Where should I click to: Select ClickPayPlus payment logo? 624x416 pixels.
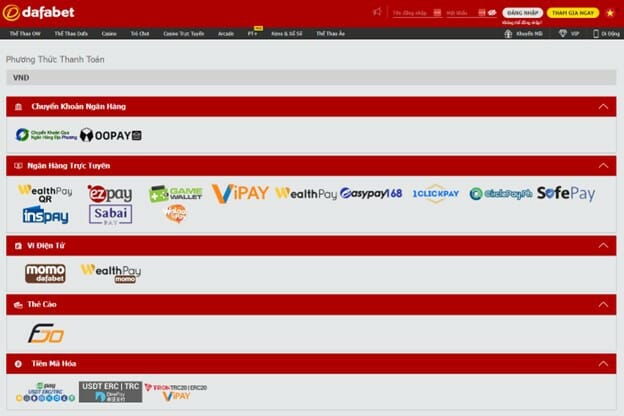click(501, 194)
